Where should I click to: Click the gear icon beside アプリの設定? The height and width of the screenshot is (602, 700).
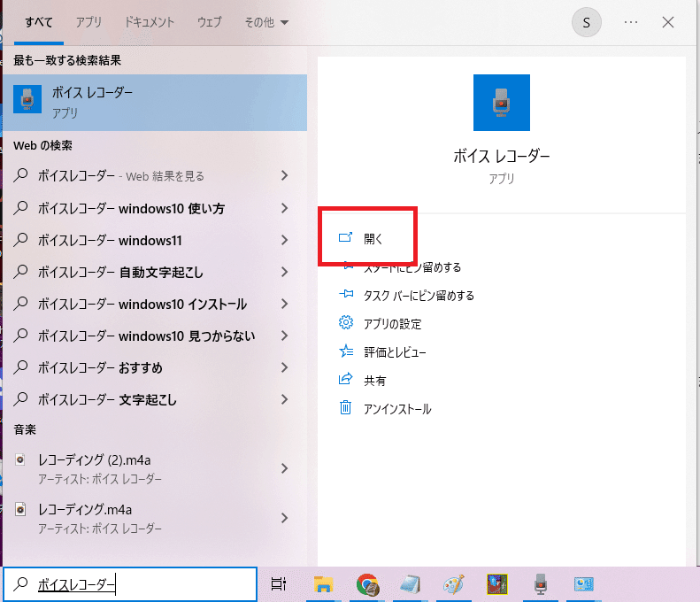pyautogui.click(x=345, y=322)
